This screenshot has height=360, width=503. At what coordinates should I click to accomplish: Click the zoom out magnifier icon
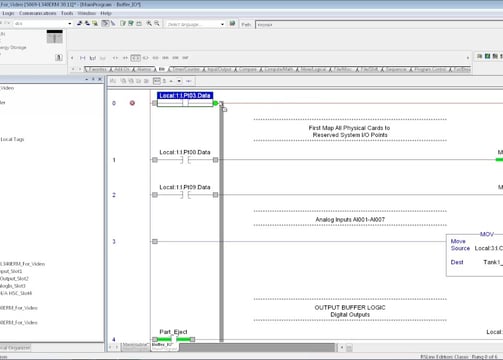[157, 23]
